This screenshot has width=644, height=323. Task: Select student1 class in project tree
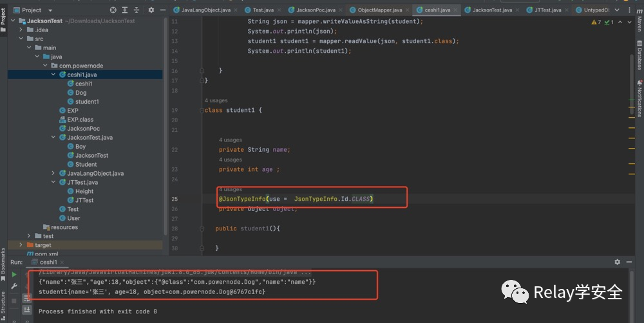coord(87,102)
